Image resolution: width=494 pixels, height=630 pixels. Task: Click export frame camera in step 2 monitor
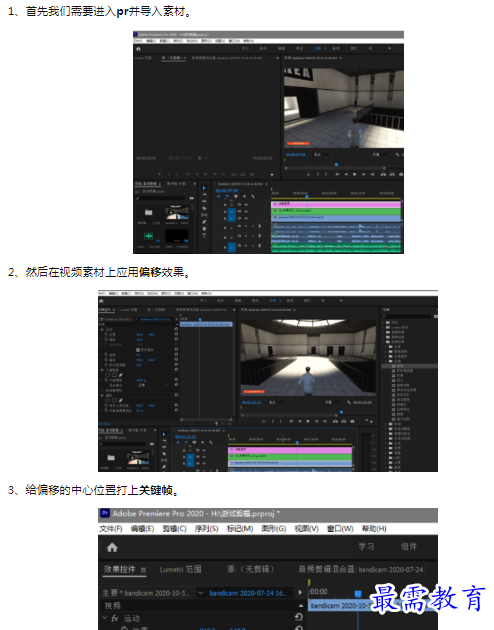(x=352, y=421)
